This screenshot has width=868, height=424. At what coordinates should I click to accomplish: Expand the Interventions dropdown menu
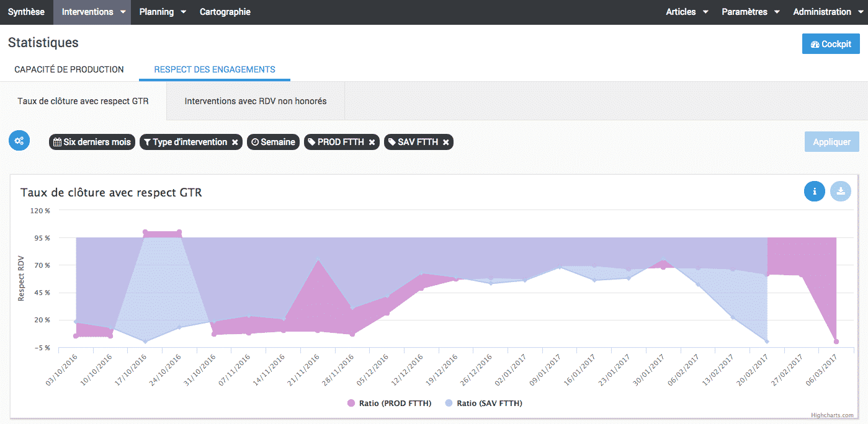[92, 12]
